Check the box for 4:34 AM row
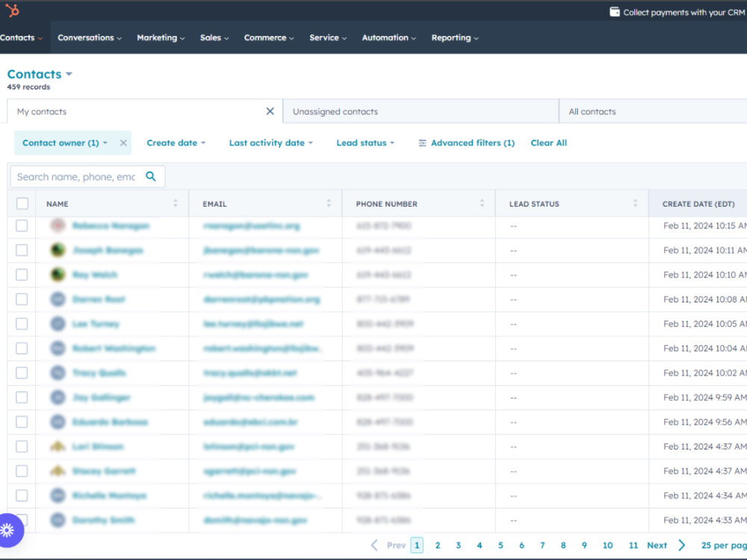 click(x=22, y=495)
